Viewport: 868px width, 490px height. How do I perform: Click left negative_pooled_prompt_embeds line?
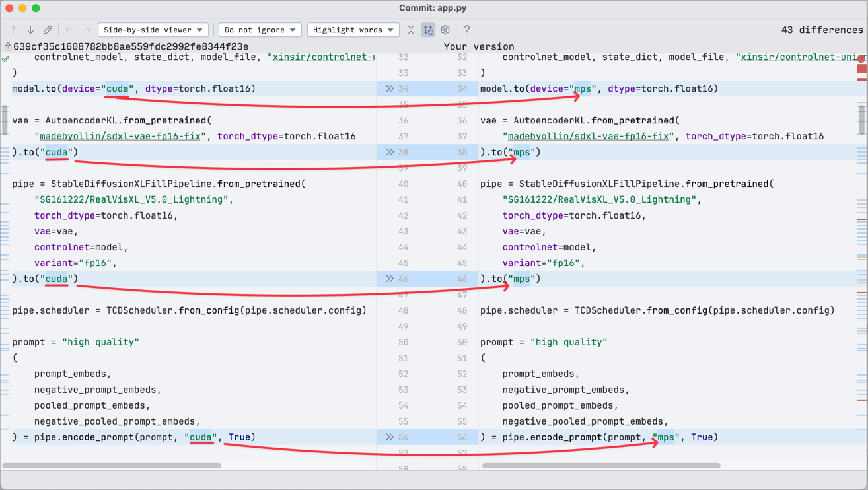[117, 421]
